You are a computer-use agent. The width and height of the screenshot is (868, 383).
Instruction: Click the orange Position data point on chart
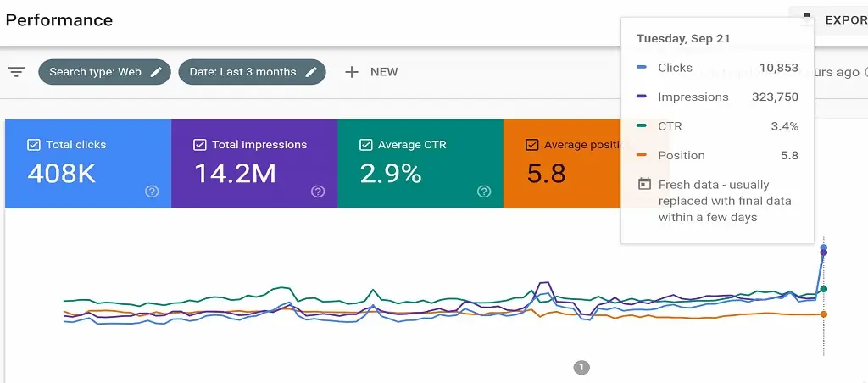click(824, 314)
